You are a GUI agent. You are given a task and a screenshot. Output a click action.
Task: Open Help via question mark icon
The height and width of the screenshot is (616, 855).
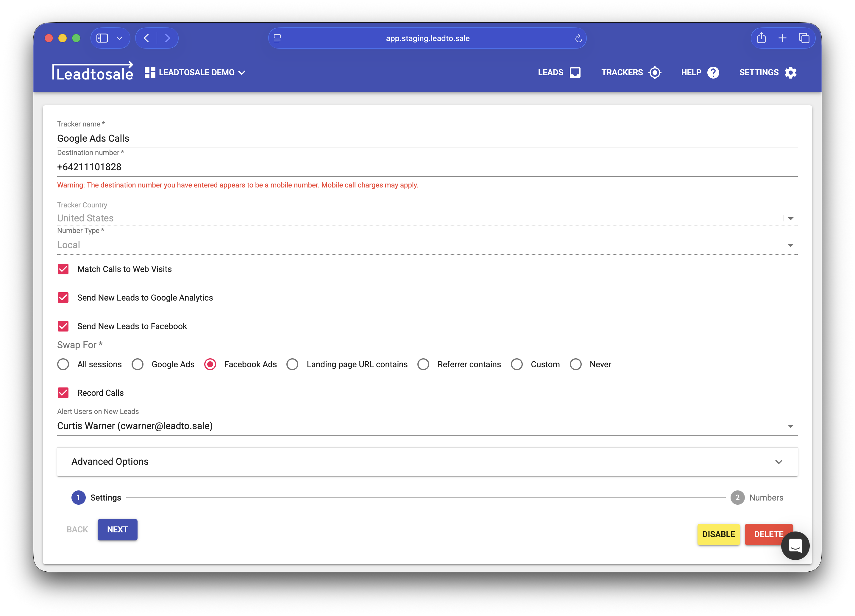pos(713,72)
